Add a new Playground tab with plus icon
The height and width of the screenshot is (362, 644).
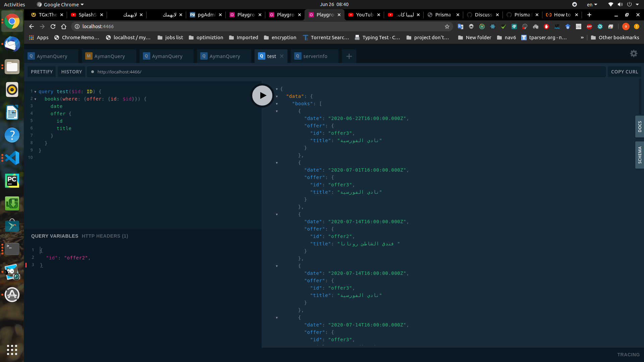click(x=349, y=56)
